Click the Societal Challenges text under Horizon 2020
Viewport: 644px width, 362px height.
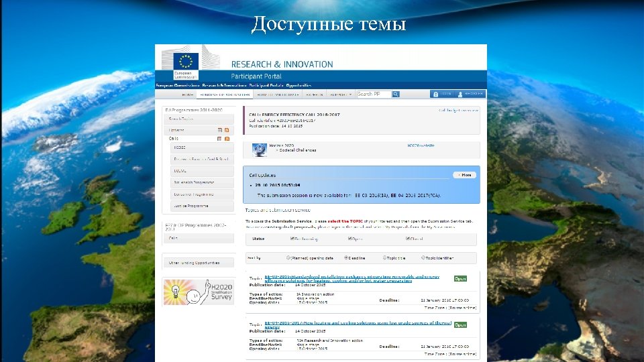(x=297, y=150)
